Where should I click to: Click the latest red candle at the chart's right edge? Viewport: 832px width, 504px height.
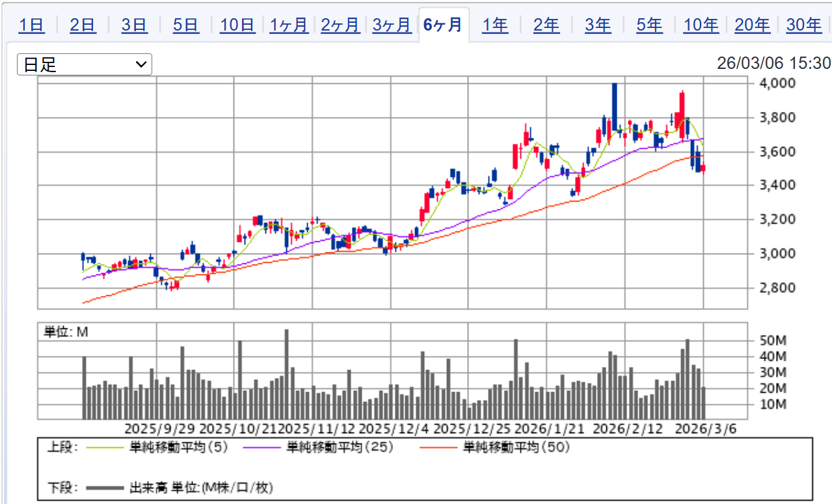(703, 169)
